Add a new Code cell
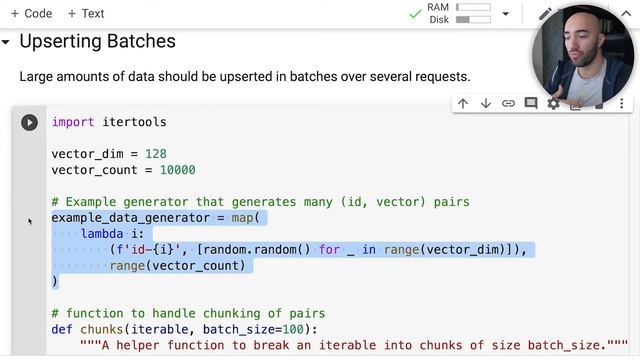This screenshot has height=360, width=640. click(31, 13)
